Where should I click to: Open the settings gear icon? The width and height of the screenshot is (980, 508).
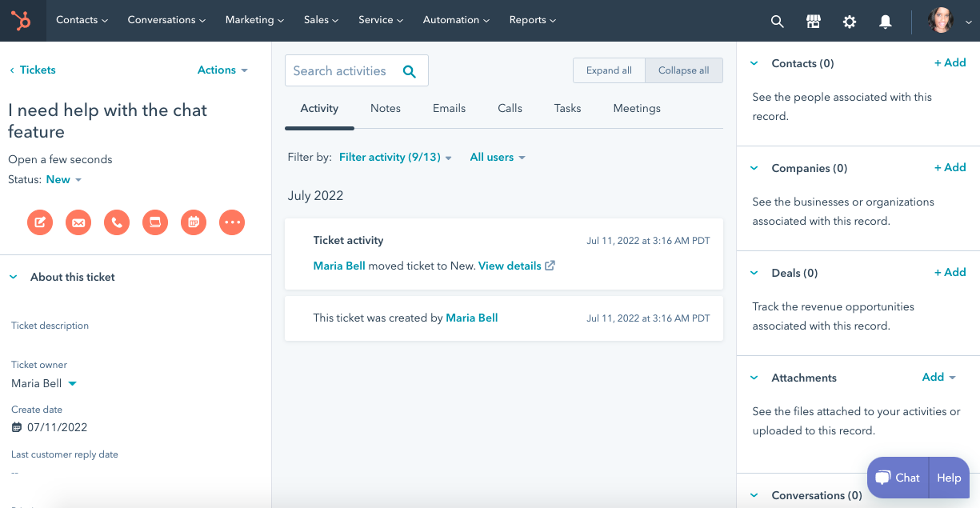click(850, 22)
